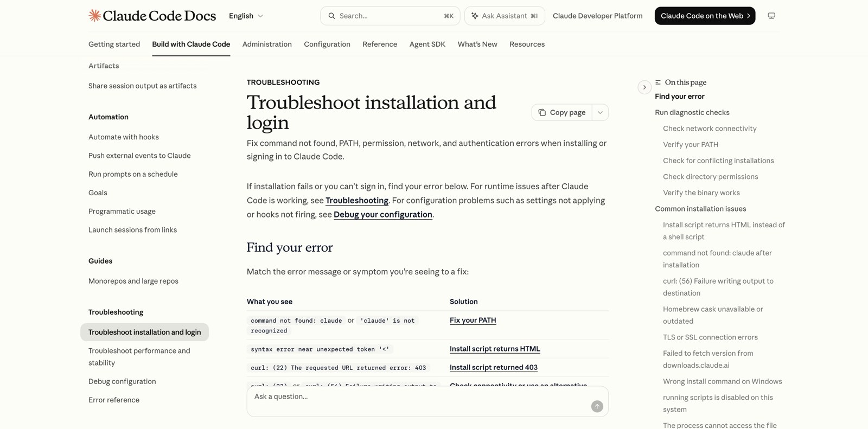Jump to Wrong install command on Windows
Viewport: 868px width, 429px height.
723,381
